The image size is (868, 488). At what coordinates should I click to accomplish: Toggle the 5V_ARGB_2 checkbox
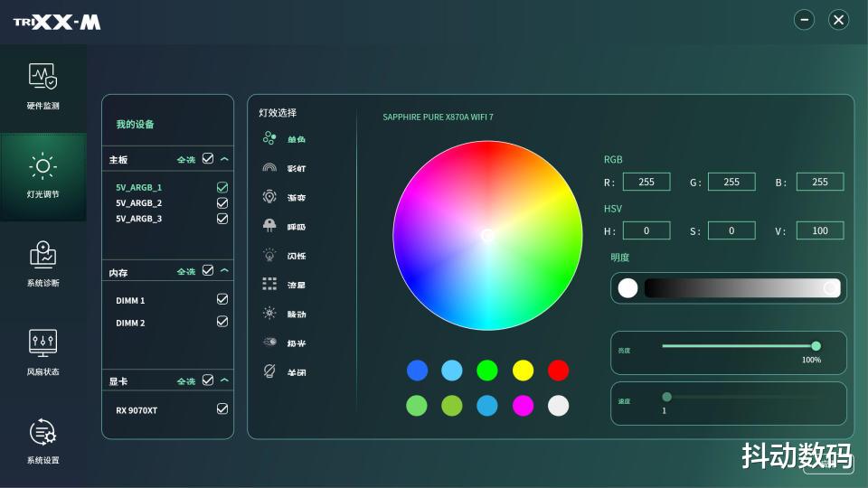(222, 203)
